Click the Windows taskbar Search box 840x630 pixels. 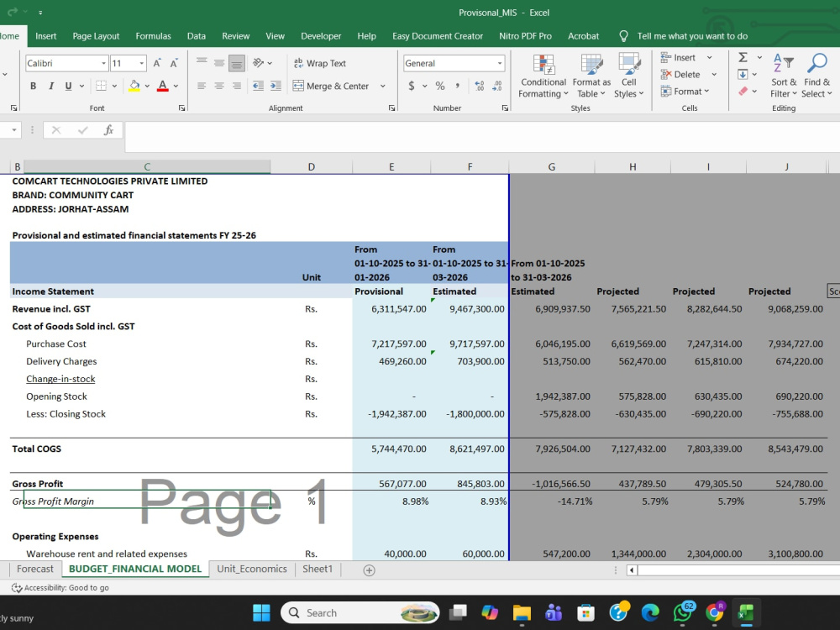pyautogui.click(x=360, y=612)
